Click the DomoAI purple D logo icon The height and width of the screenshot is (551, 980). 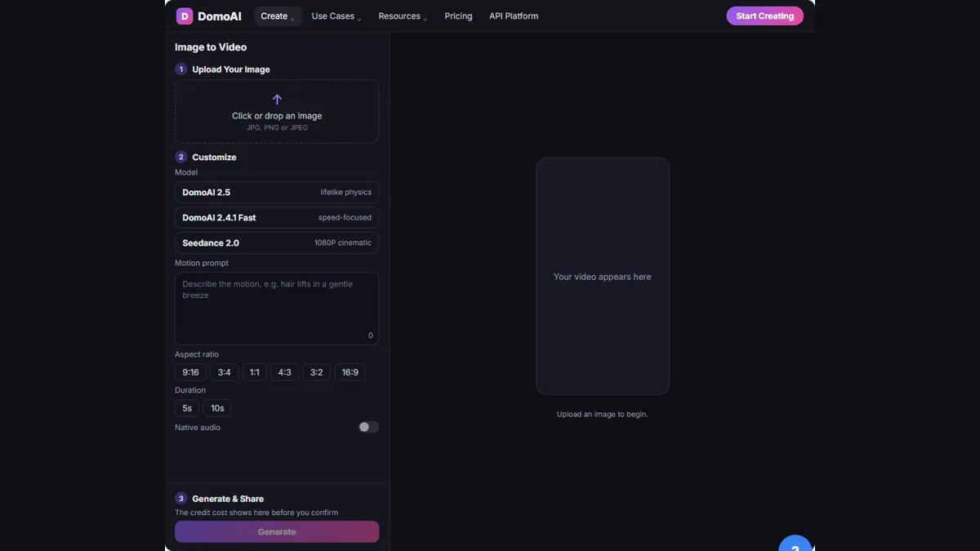click(185, 16)
